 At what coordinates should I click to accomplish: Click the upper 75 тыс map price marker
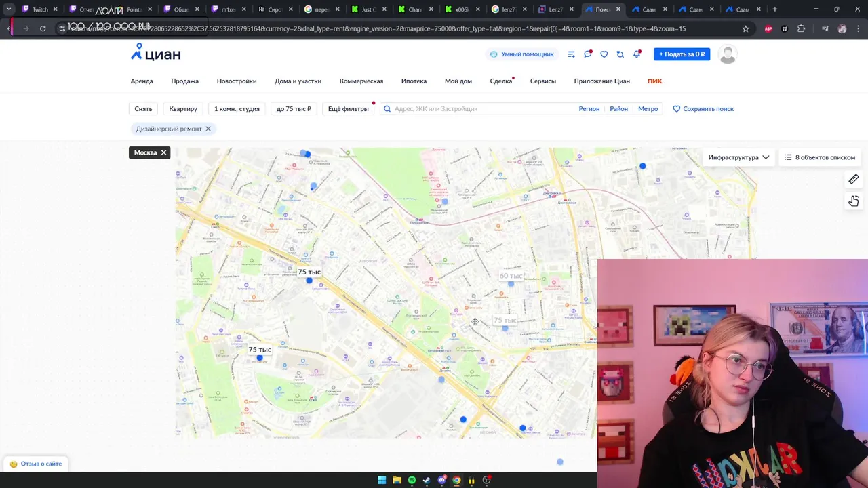[309, 272]
